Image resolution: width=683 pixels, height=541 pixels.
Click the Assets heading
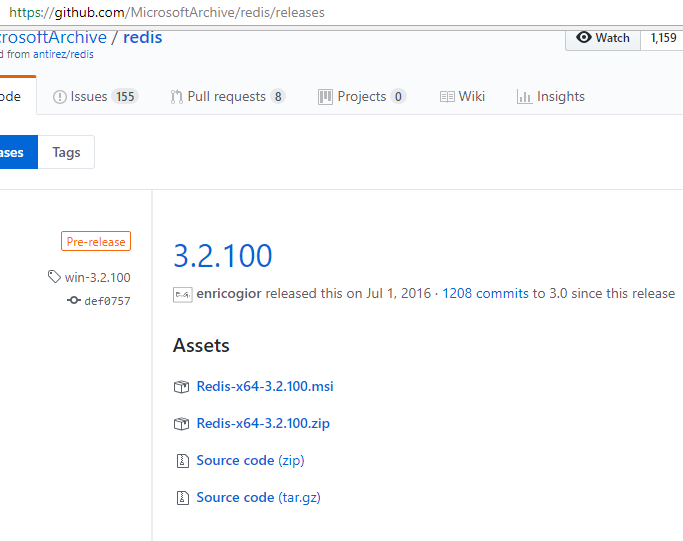tap(201, 345)
